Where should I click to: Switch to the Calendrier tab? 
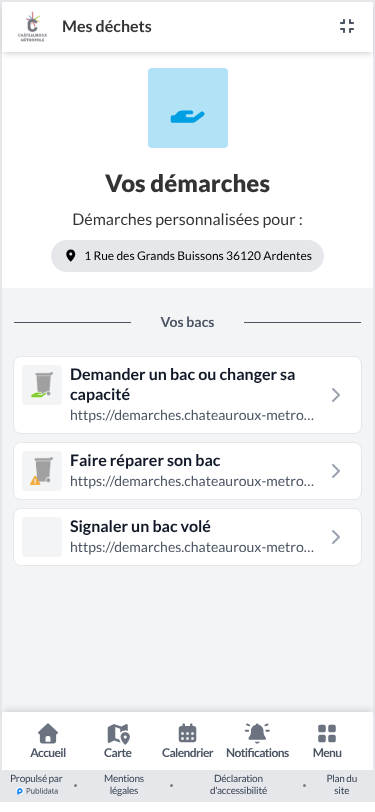coord(188,741)
